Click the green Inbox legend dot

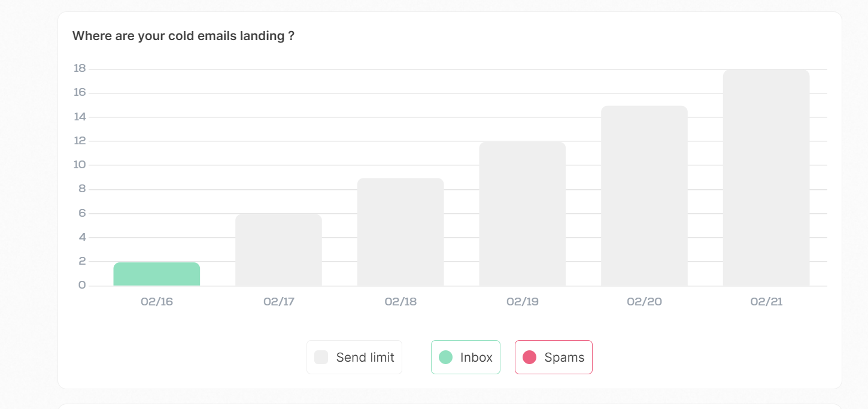(x=445, y=358)
